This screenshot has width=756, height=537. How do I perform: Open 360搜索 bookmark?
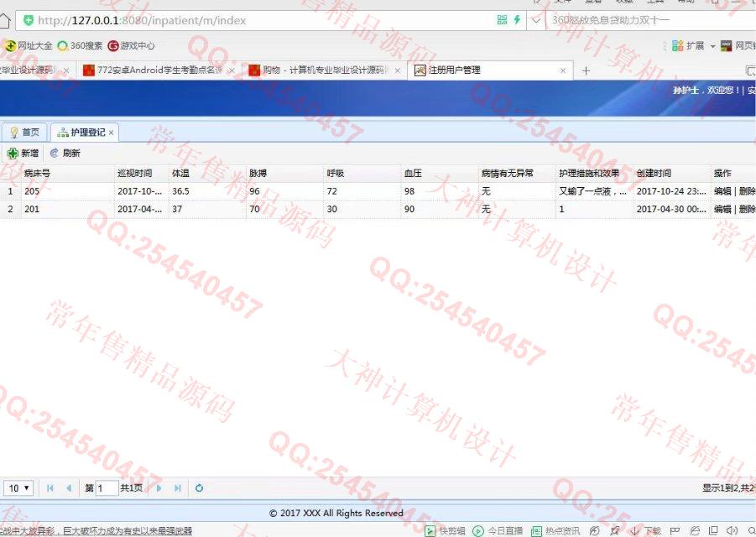click(80, 46)
